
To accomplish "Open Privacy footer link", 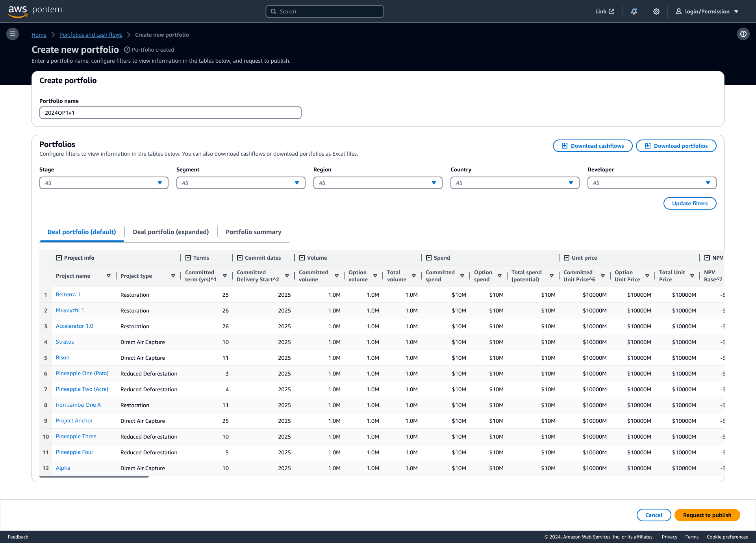I will tap(669, 537).
